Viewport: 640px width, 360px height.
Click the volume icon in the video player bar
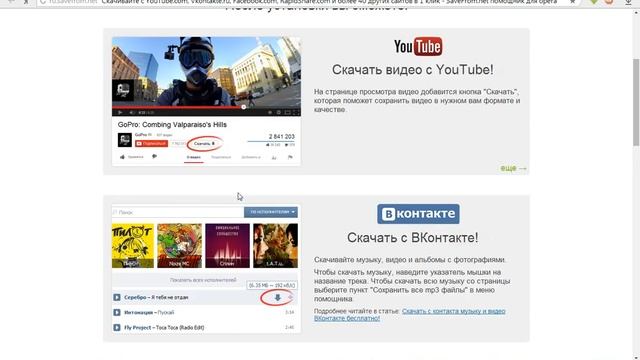point(131,112)
